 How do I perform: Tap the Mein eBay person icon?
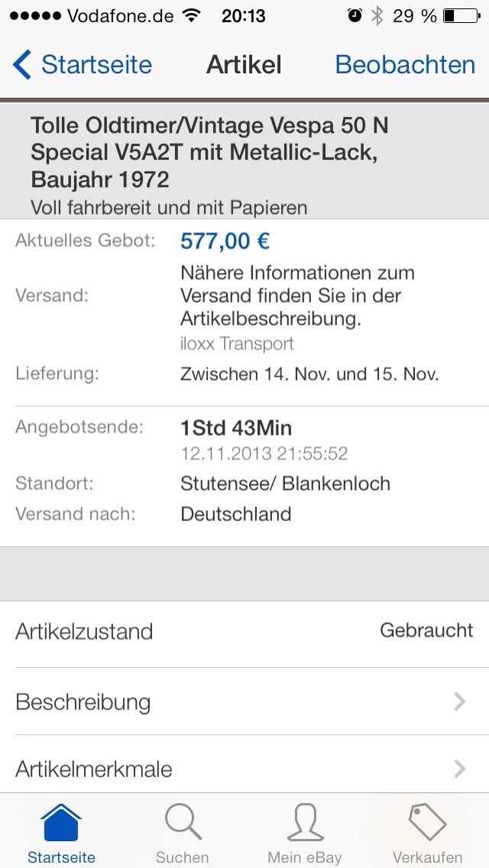(x=305, y=822)
